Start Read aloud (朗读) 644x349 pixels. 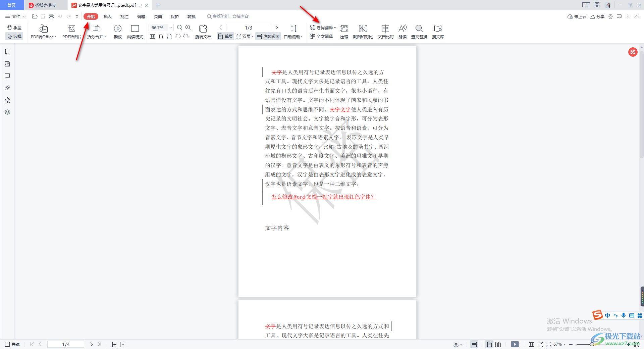tap(402, 32)
